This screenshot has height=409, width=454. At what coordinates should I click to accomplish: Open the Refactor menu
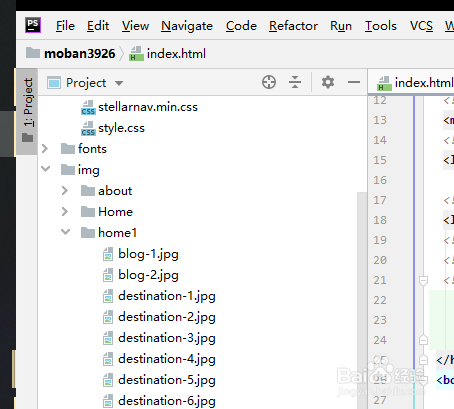click(x=293, y=26)
